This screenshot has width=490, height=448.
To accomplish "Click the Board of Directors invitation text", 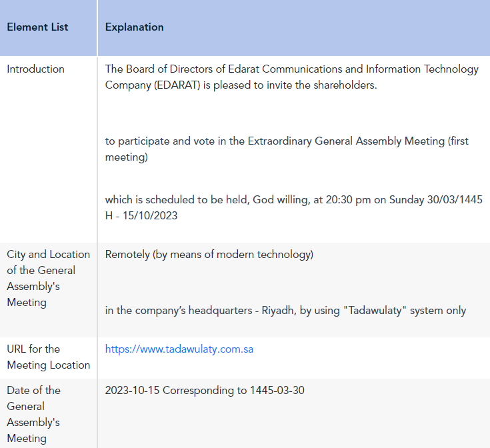I will pyautogui.click(x=291, y=77).
